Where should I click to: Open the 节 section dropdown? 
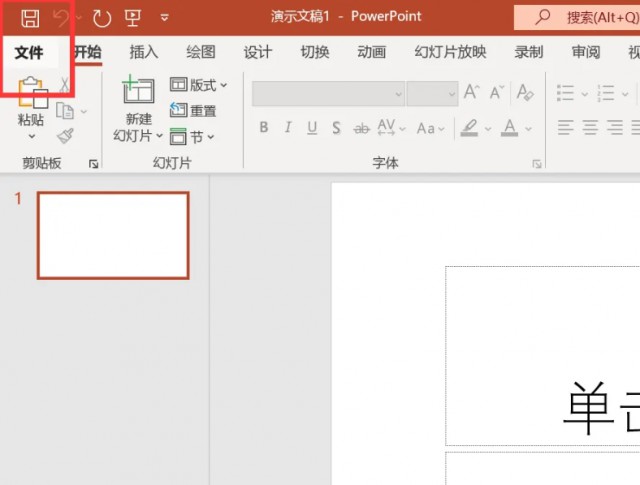192,137
